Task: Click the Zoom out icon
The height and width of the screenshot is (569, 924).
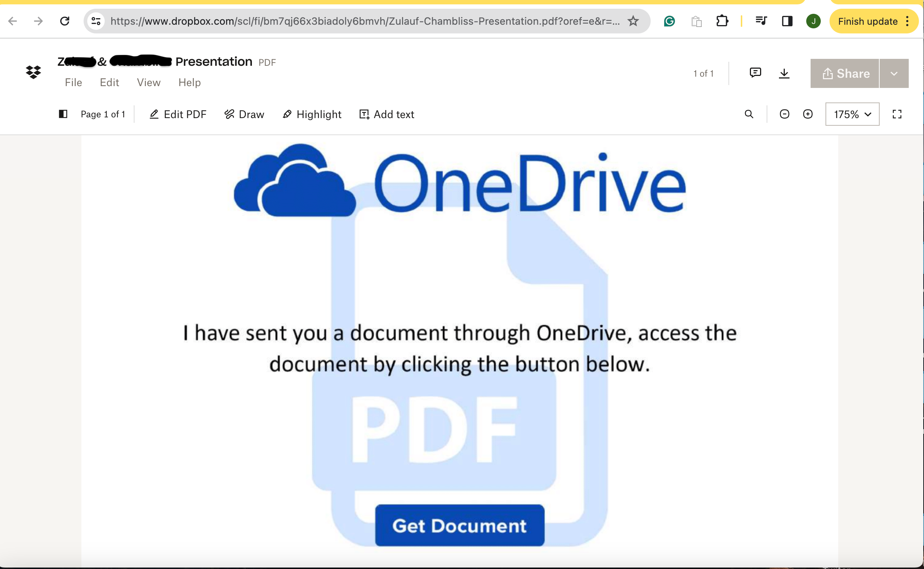Action: click(785, 114)
